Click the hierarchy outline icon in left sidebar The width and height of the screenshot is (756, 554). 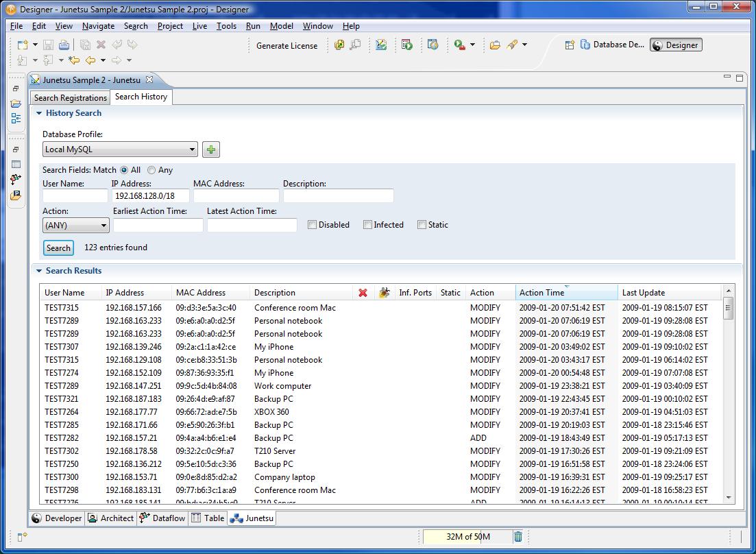16,118
